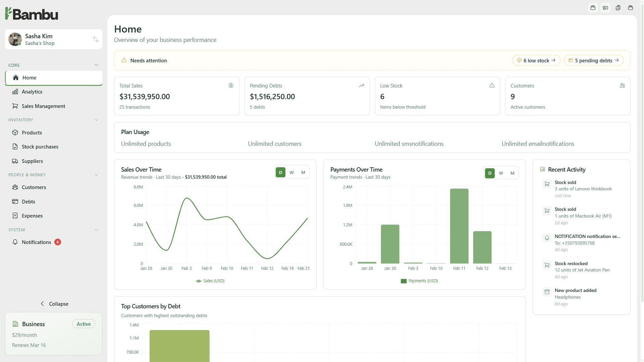Switch Sales Over Time chart to Weekly view
Screen dimensions: 644x362
pyautogui.click(x=292, y=172)
